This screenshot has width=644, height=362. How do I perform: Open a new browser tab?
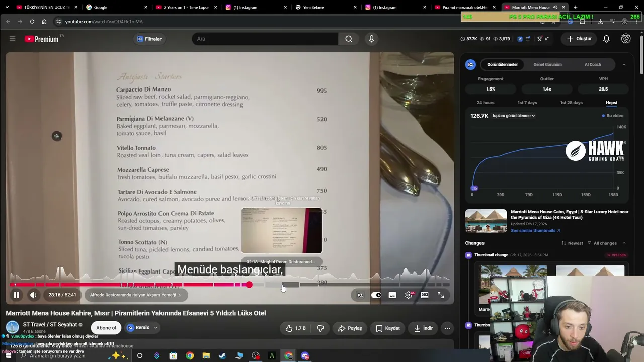tap(576, 7)
